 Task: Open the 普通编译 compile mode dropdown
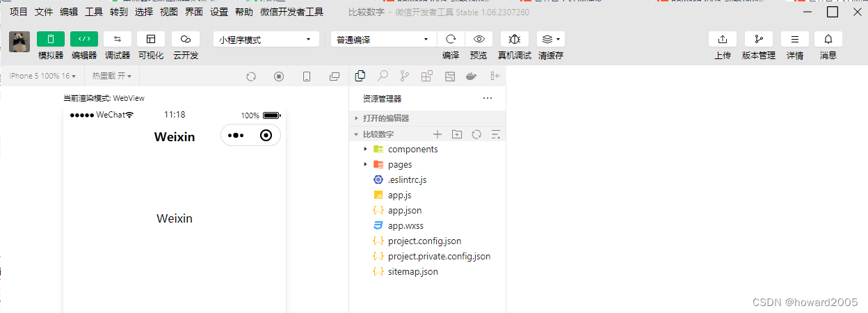[x=383, y=40]
